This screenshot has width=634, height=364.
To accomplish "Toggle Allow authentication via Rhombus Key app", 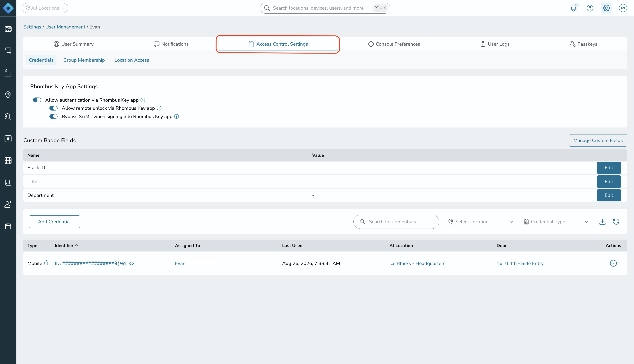I will click(x=37, y=100).
